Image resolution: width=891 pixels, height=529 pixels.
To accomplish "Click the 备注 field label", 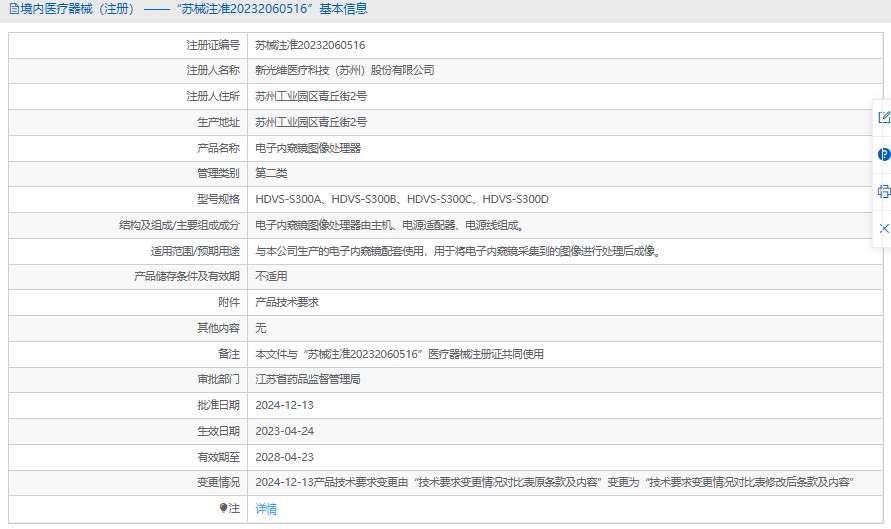I will click(229, 354).
